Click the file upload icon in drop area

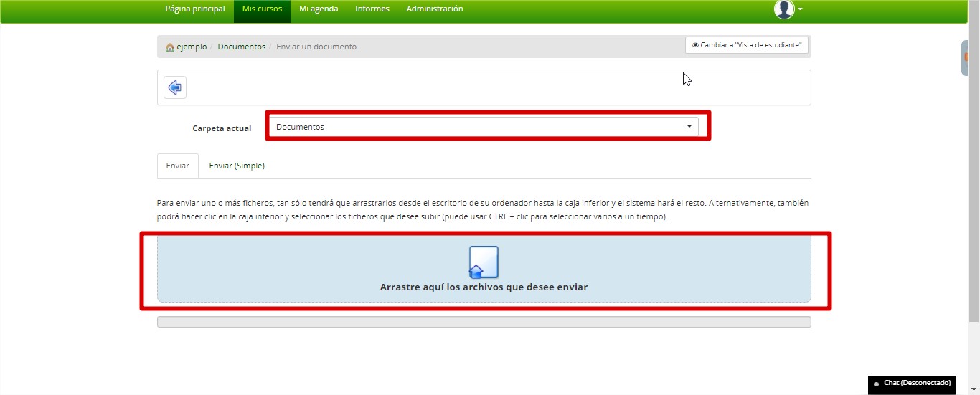pyautogui.click(x=484, y=262)
